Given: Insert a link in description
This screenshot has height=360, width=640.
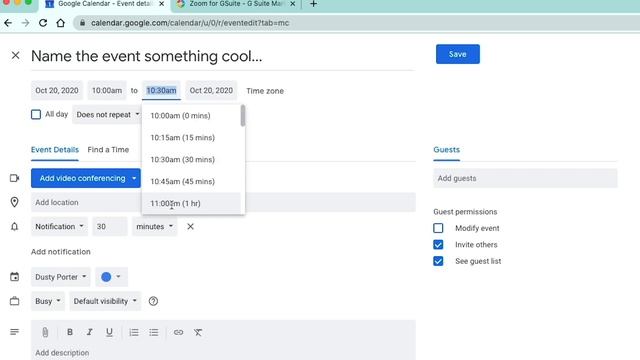Looking at the screenshot, I should pyautogui.click(x=178, y=332).
